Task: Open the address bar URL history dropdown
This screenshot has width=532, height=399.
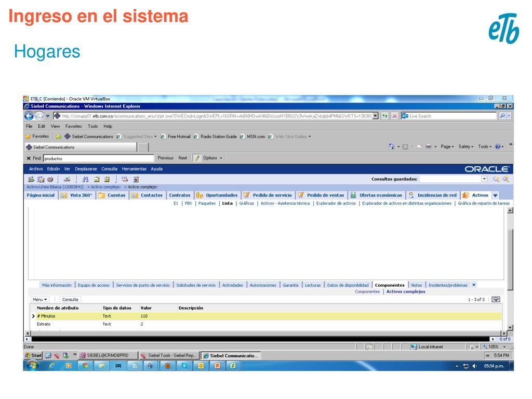Action: coord(375,116)
